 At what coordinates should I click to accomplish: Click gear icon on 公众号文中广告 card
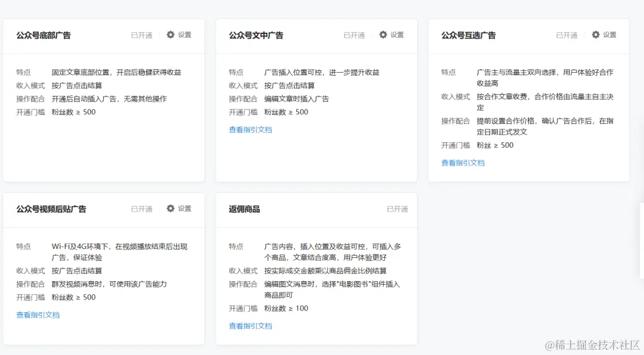(383, 35)
